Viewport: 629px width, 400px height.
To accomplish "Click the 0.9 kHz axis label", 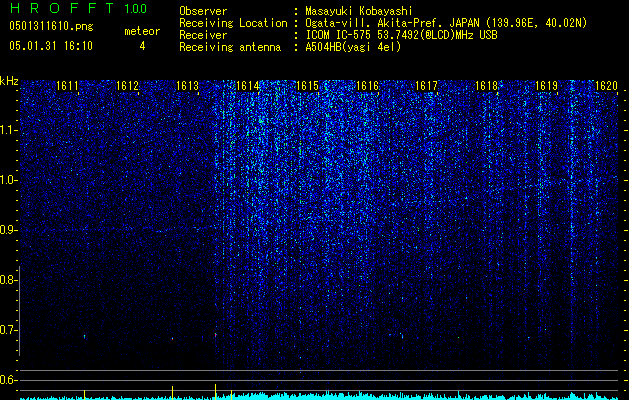I will pos(7,230).
